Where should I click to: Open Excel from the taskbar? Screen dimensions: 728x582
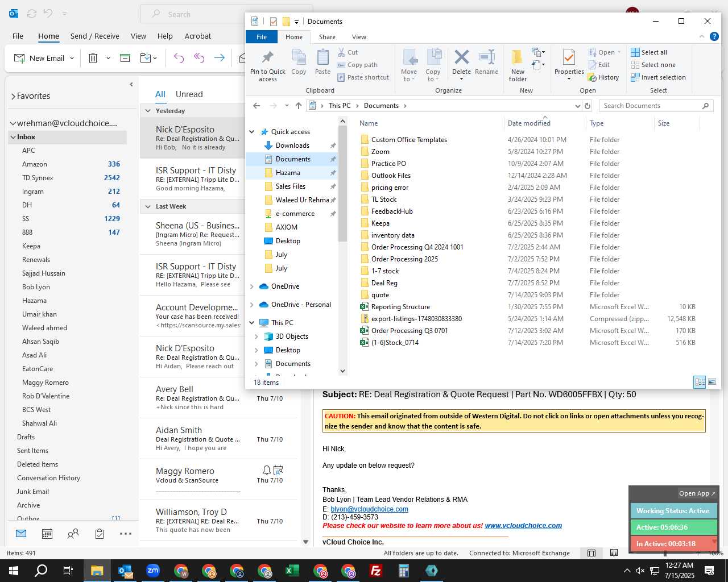(x=292, y=571)
